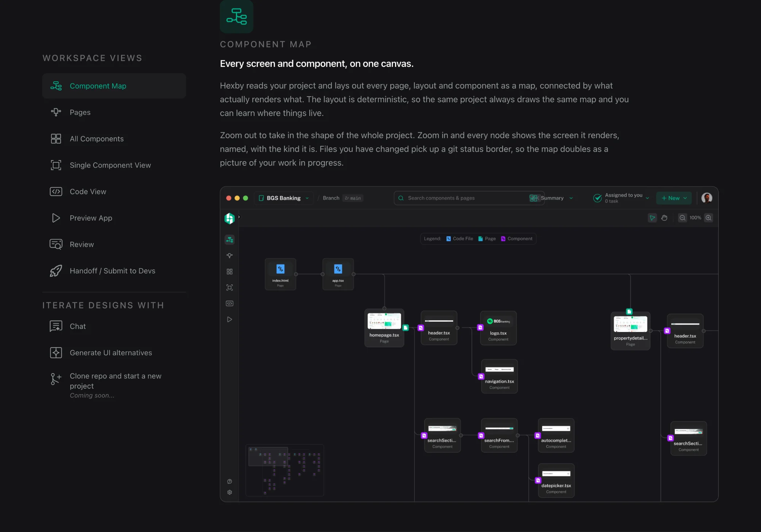Click the preview play icon in app rail
761x532 pixels.
point(229,319)
